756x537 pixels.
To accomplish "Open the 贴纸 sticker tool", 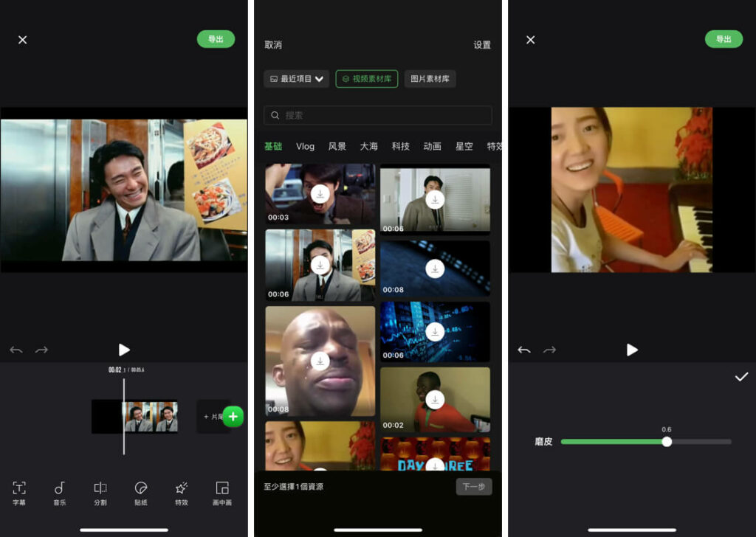I will (141, 493).
